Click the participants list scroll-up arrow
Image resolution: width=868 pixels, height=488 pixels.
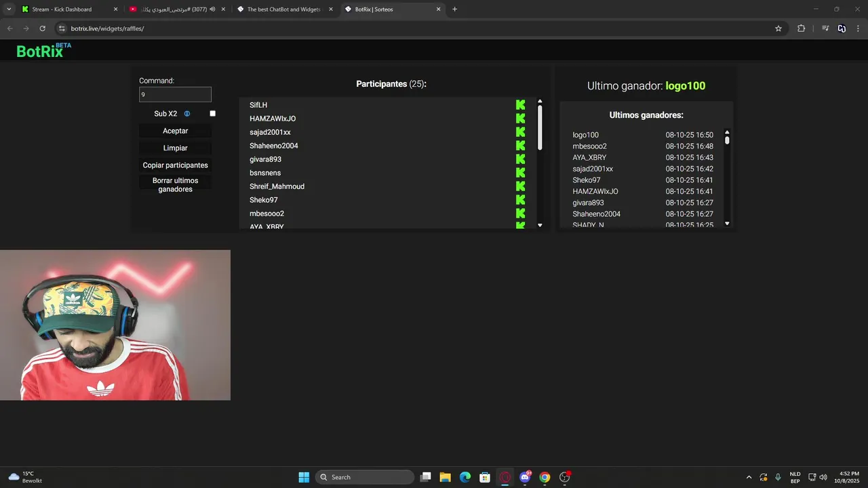tap(540, 102)
